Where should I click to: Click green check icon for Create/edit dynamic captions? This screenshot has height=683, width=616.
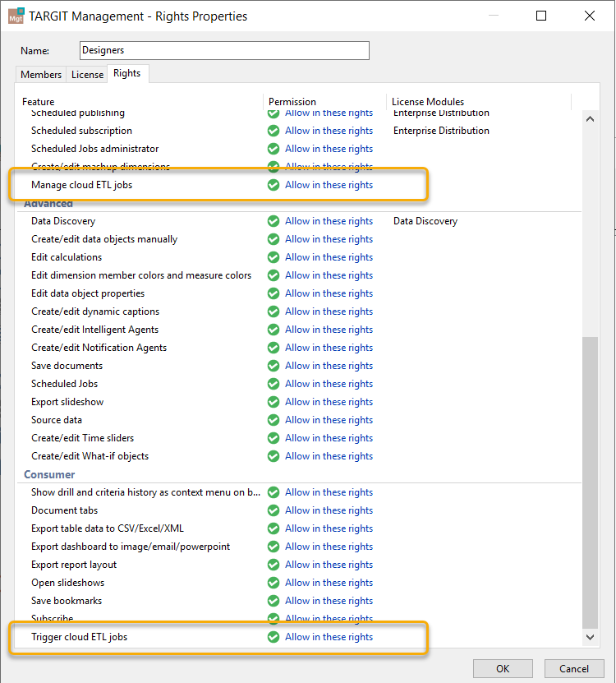click(x=274, y=312)
